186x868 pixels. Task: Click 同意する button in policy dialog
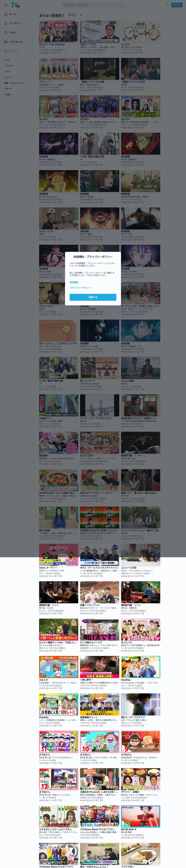[x=93, y=297]
